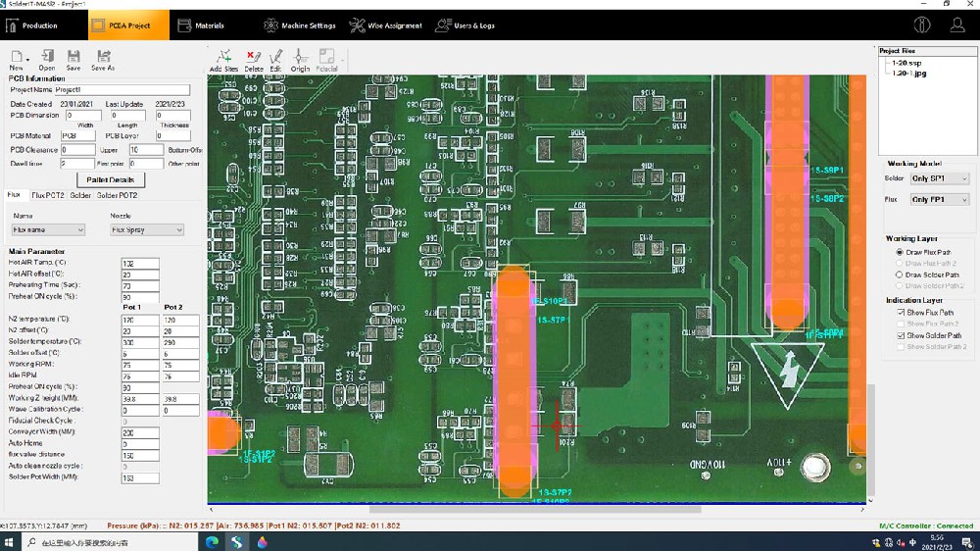Open the taskbar notification center icon

click(x=967, y=542)
